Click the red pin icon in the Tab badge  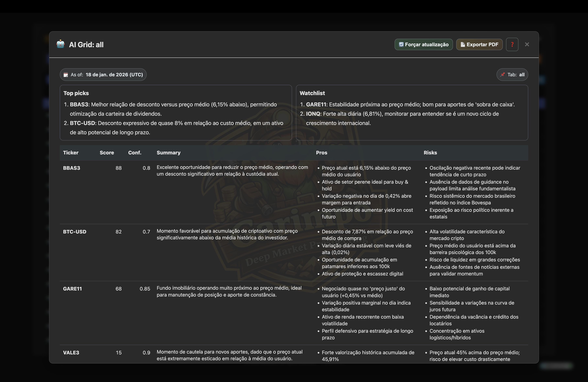pyautogui.click(x=503, y=74)
